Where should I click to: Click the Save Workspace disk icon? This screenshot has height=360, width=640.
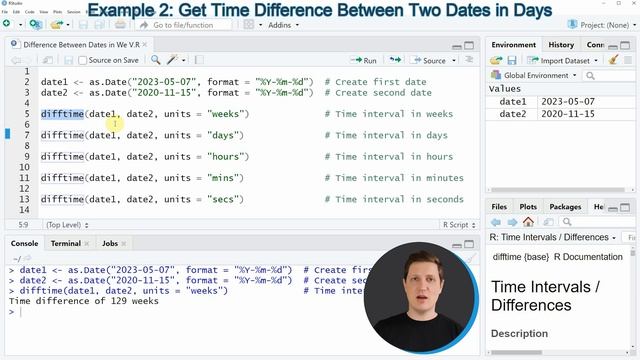[x=512, y=60]
